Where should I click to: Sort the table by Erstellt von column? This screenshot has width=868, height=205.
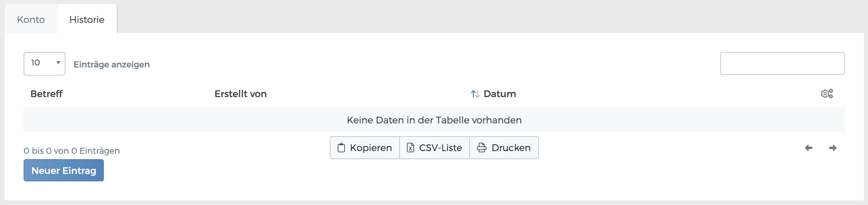(240, 94)
